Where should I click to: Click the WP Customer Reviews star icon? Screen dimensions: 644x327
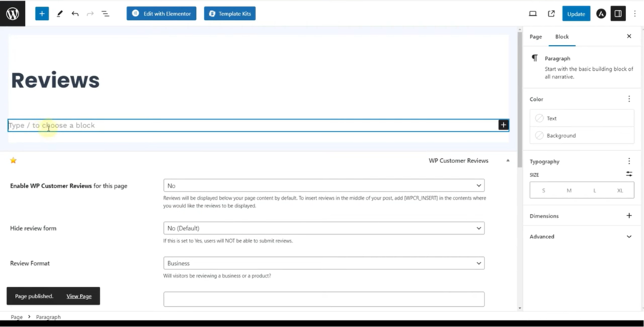click(x=13, y=160)
